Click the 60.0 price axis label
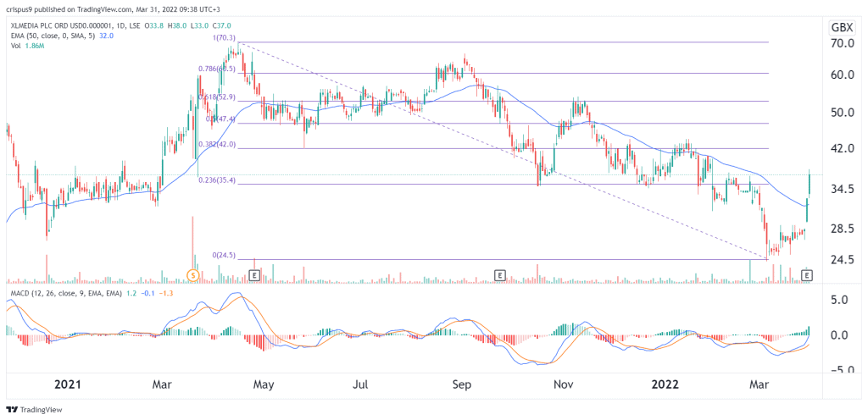Screen dimensions: 868x420 coord(843,75)
